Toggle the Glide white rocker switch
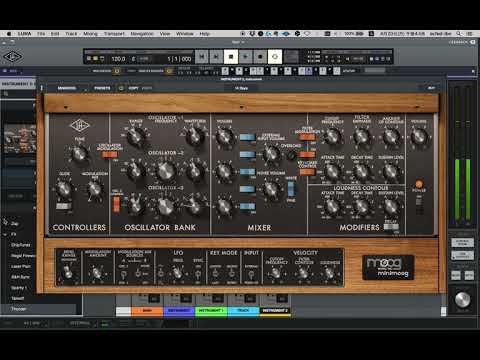 coord(63,206)
